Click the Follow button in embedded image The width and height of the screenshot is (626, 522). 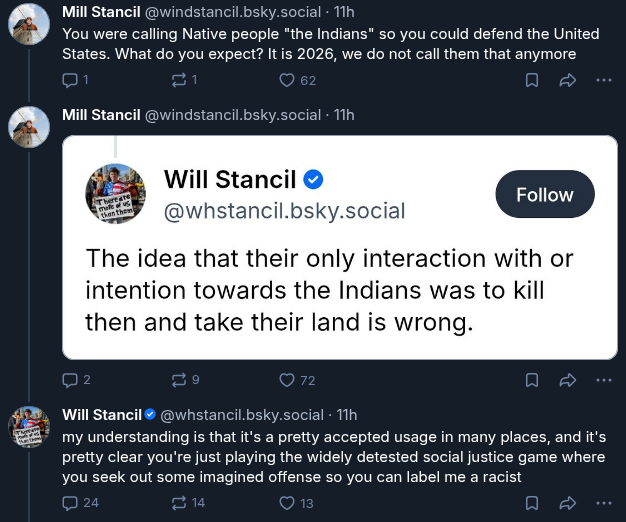click(545, 194)
